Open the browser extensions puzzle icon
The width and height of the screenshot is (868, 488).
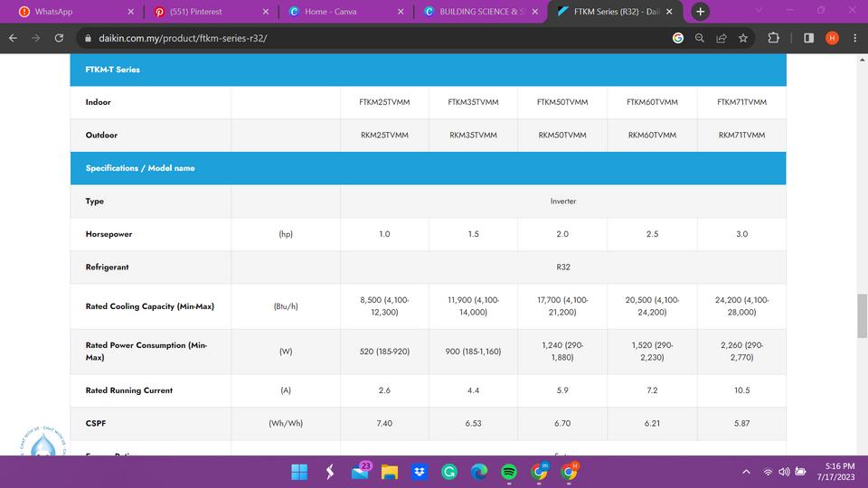[773, 38]
